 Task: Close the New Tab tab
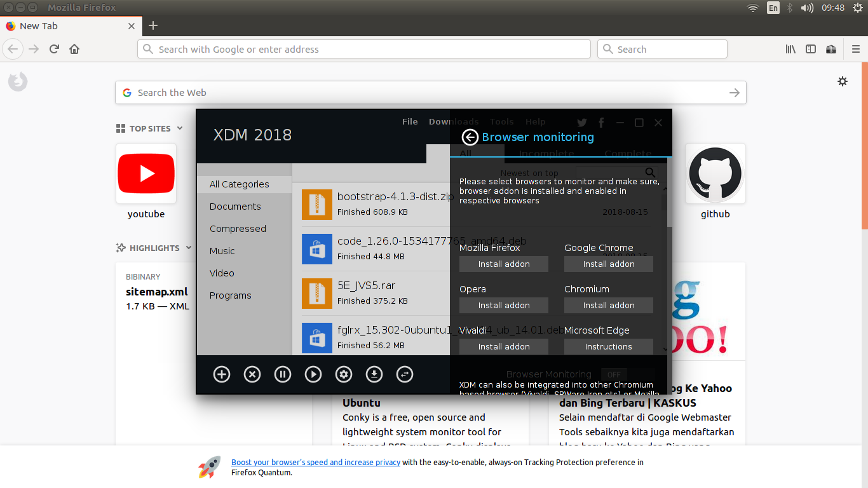click(132, 26)
